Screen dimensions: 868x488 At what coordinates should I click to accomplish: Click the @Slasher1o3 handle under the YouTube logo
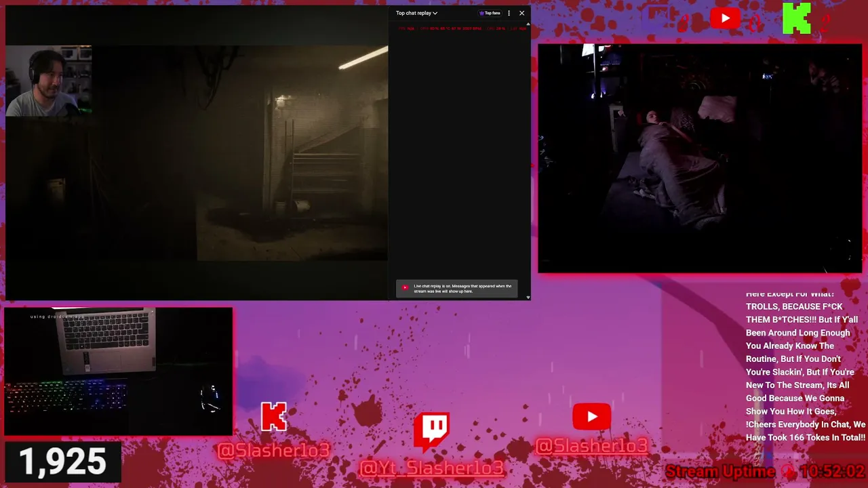[591, 445]
